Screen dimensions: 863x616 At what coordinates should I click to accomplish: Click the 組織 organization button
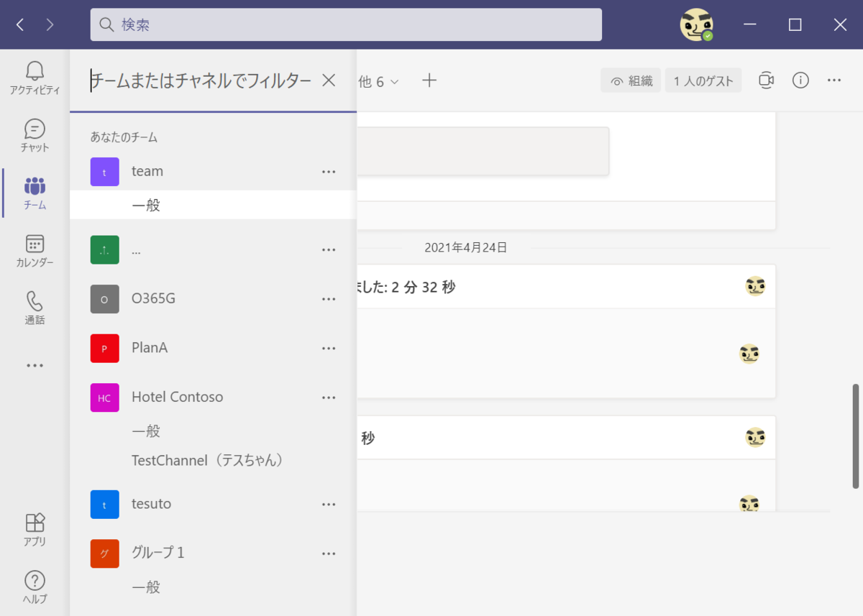(631, 81)
